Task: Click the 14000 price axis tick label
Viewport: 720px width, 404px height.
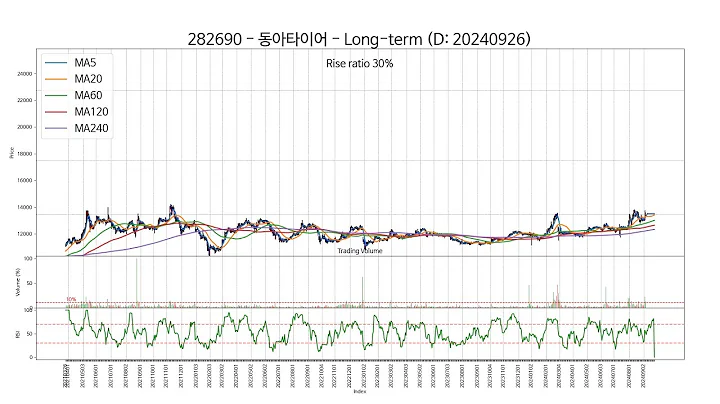Action: (x=25, y=208)
